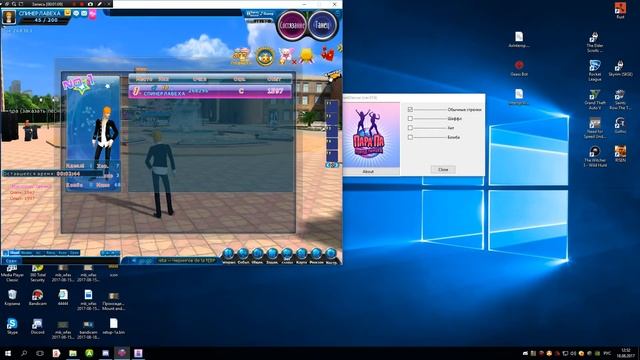Open the Grand Theft Auto V shortcut
The width and height of the screenshot is (640, 360).
pyautogui.click(x=595, y=100)
